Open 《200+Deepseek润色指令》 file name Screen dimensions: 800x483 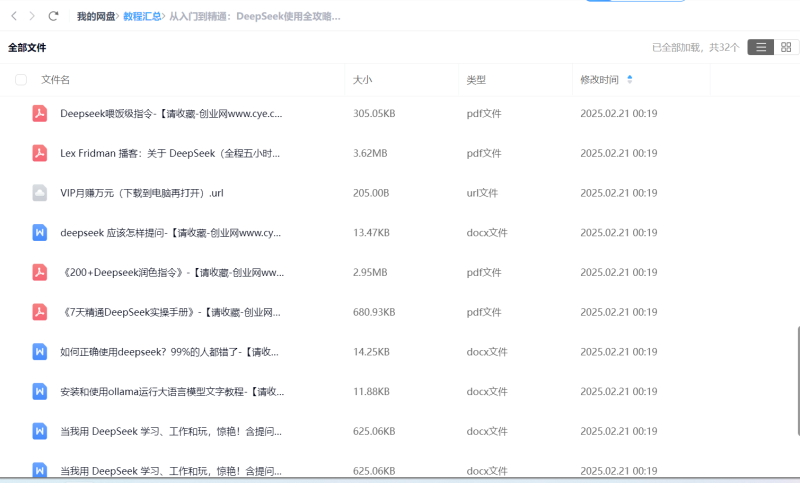pyautogui.click(x=172, y=272)
